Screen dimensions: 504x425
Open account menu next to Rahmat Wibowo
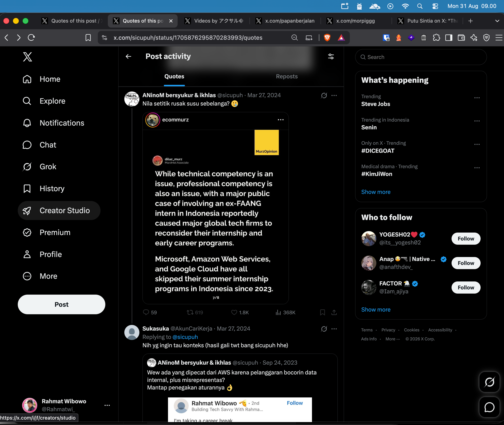107,405
